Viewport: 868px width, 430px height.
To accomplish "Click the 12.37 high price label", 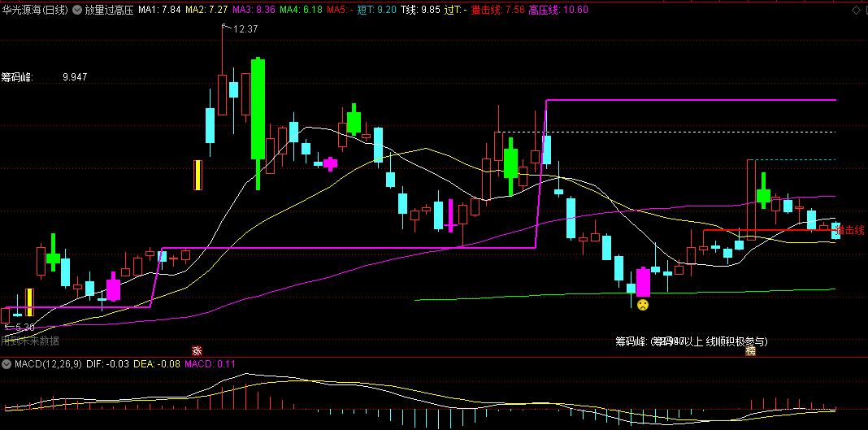I will pos(245,29).
